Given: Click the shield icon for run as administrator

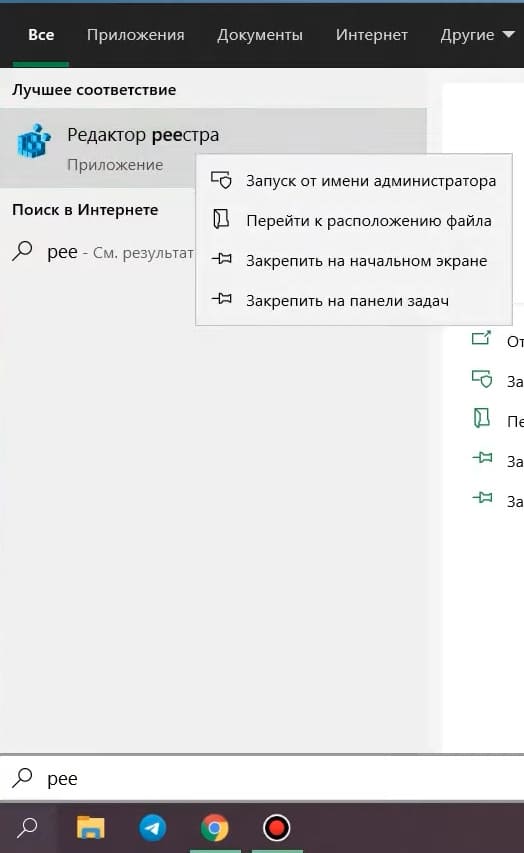Looking at the screenshot, I should coord(221,180).
